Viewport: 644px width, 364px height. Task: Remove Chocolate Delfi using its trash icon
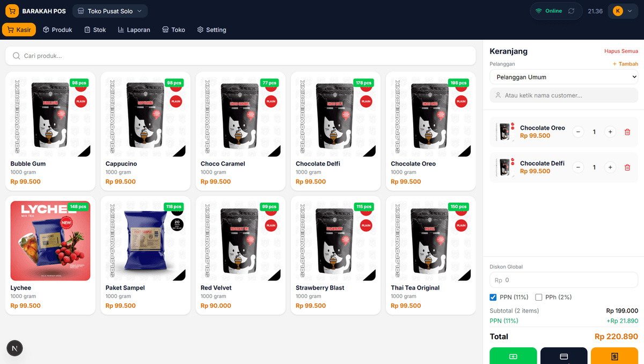pos(627,167)
